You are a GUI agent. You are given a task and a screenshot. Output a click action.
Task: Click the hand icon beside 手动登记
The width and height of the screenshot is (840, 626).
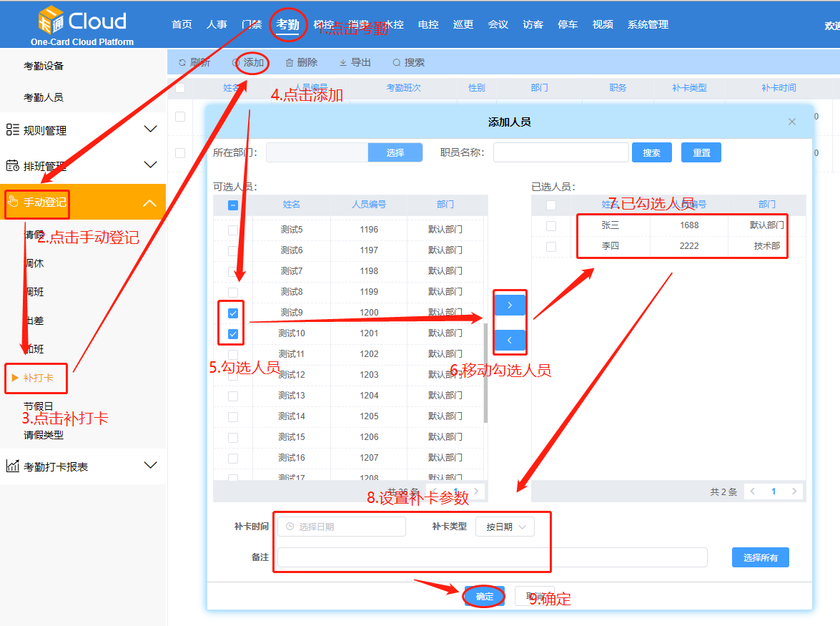pyautogui.click(x=13, y=202)
